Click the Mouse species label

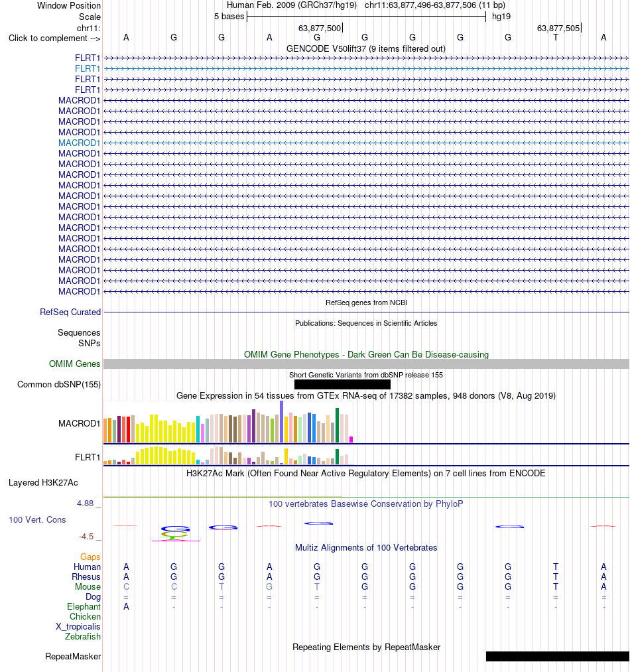88,586
